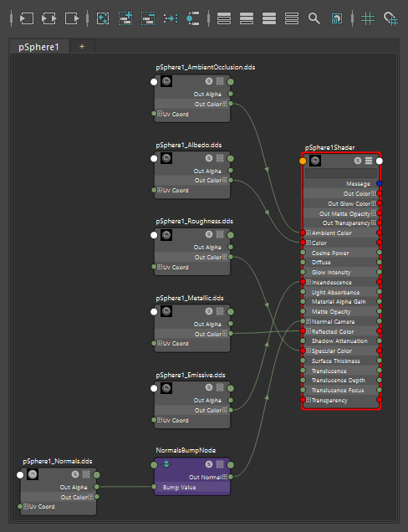Select the NormalsBumpNode title label
The height and width of the screenshot is (532, 408).
point(186,450)
